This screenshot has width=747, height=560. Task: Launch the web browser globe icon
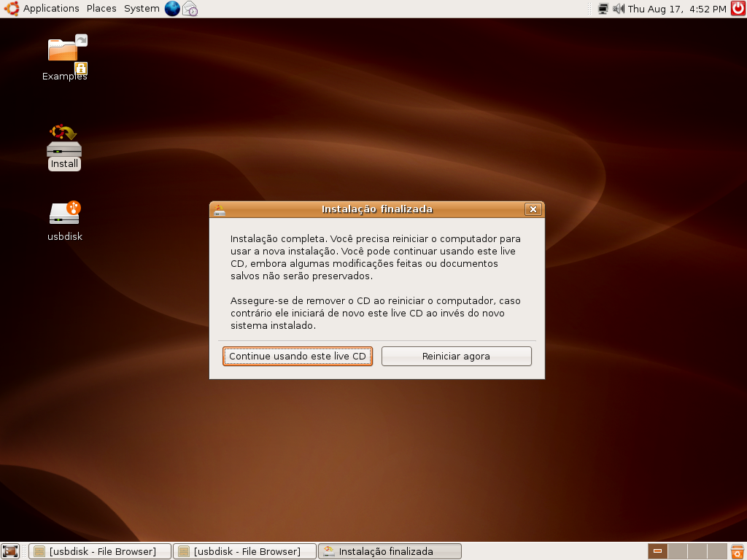tap(172, 9)
